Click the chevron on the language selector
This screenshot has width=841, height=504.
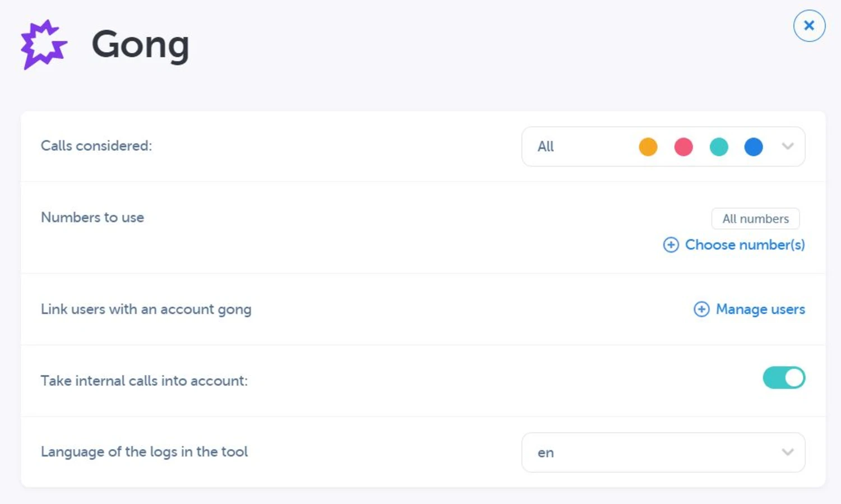click(x=788, y=452)
